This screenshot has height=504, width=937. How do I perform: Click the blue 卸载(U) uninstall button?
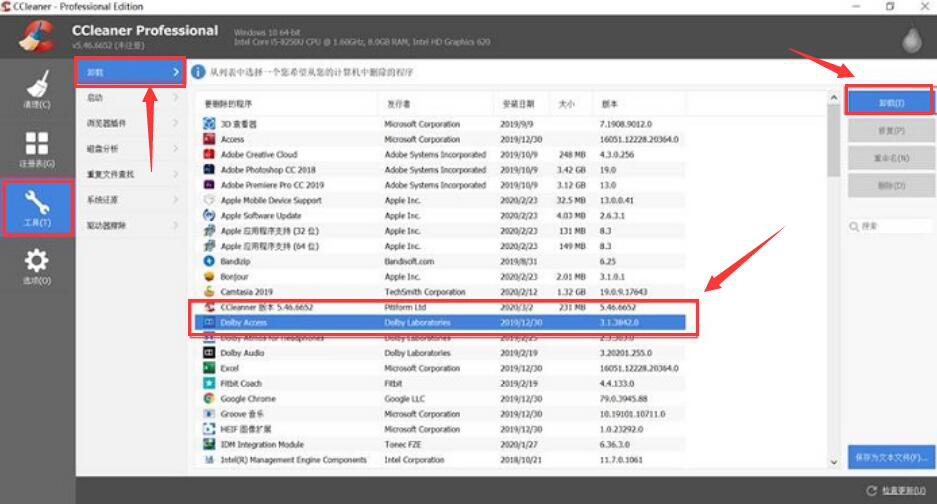tap(890, 103)
